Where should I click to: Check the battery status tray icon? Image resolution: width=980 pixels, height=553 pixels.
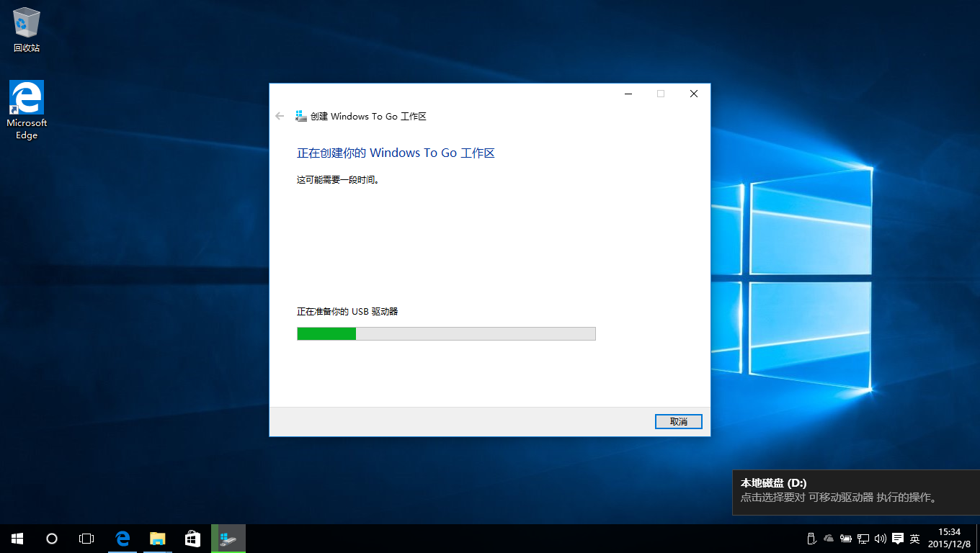coord(846,538)
